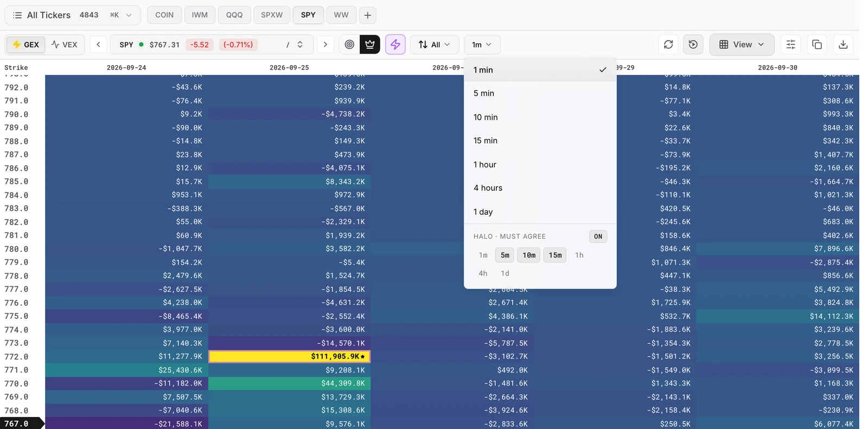Add a new ticker tab with plus
This screenshot has width=868, height=429.
click(x=367, y=15)
